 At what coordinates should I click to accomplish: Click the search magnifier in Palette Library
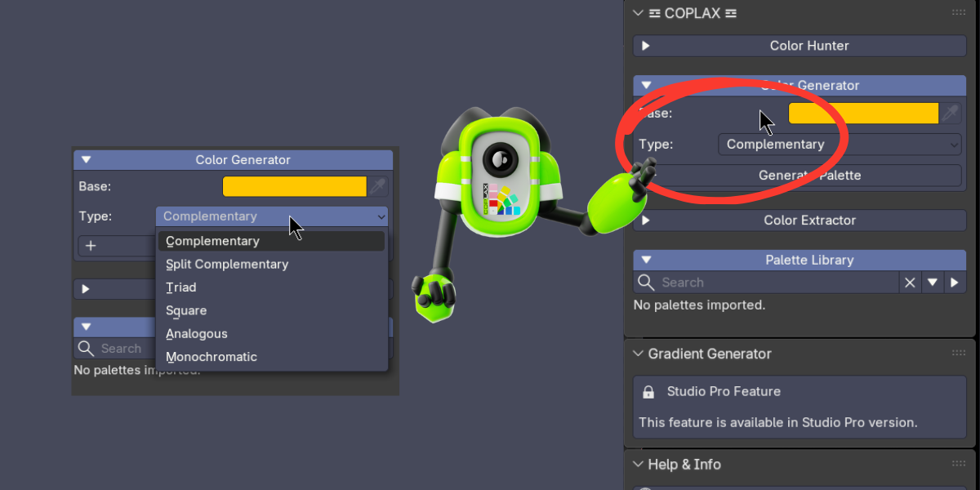(646, 283)
